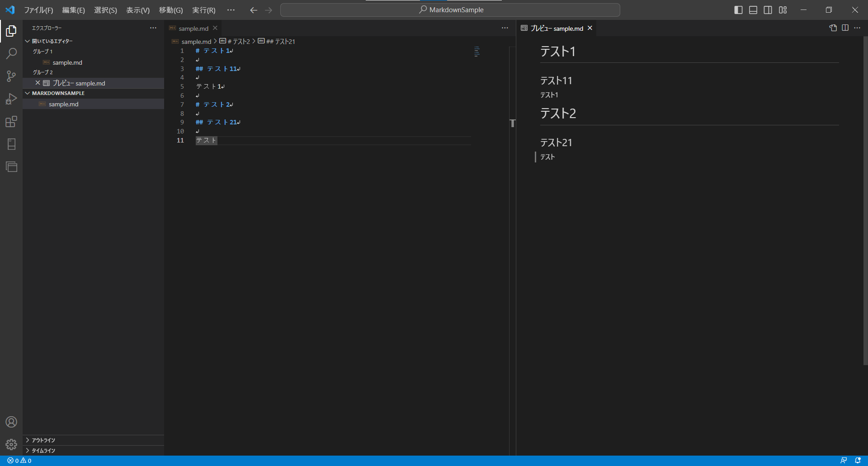
Task: Click the グループ 1 label
Action: pos(42,52)
